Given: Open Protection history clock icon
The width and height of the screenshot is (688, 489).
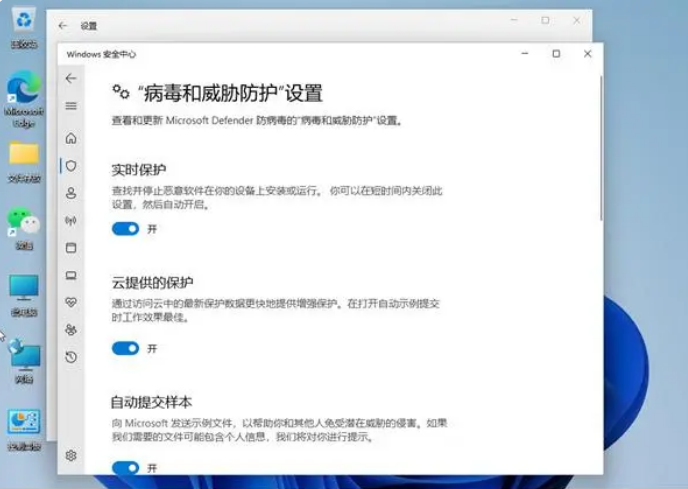Looking at the screenshot, I should pyautogui.click(x=71, y=357).
